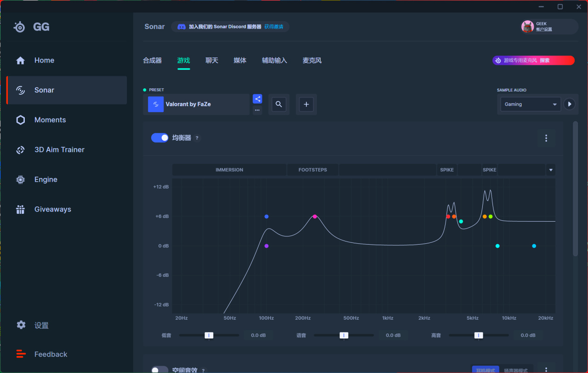Screen dimensions: 588x373
Task: Click the 获得邀请 Discord invite link
Action: (x=274, y=27)
